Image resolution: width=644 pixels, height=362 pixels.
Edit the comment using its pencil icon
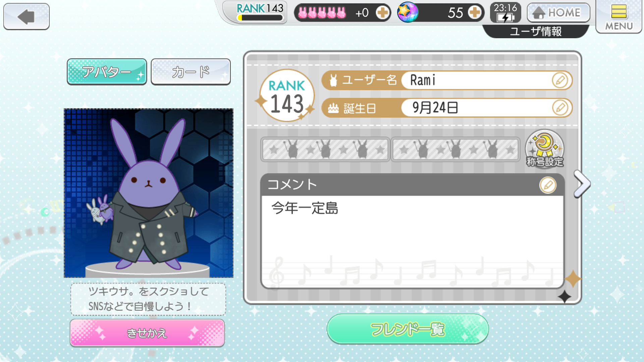pyautogui.click(x=548, y=185)
